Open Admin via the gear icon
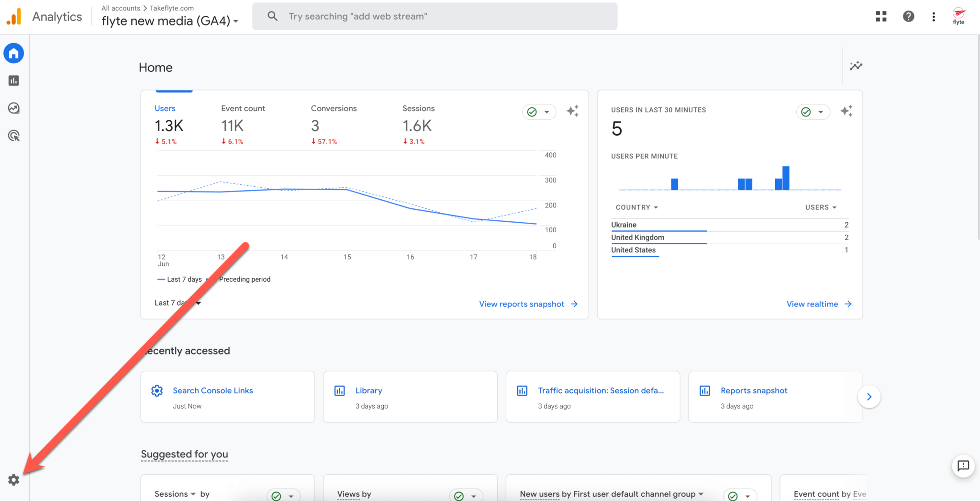The image size is (980, 501). 13,479
